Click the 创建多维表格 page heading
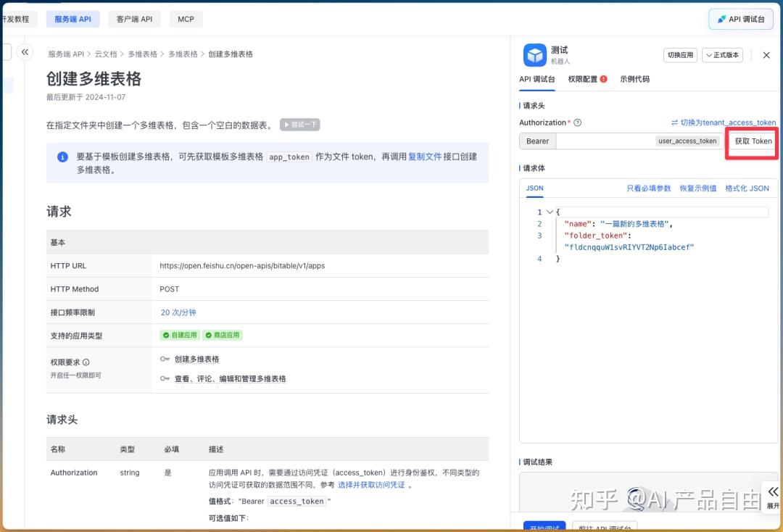 click(94, 78)
